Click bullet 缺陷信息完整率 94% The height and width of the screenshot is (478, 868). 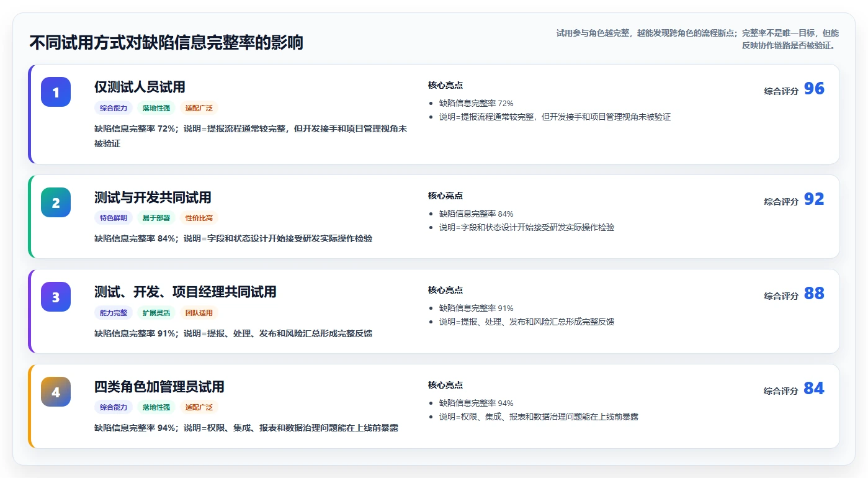point(476,404)
